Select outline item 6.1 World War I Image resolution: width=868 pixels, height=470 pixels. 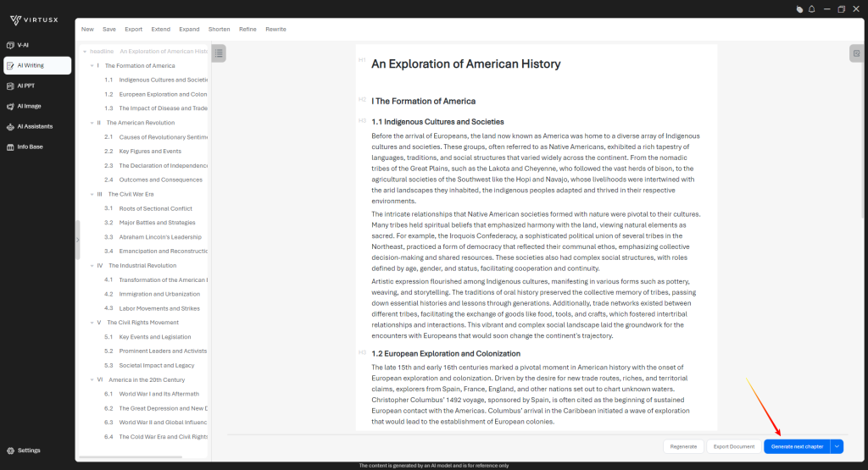pos(152,395)
